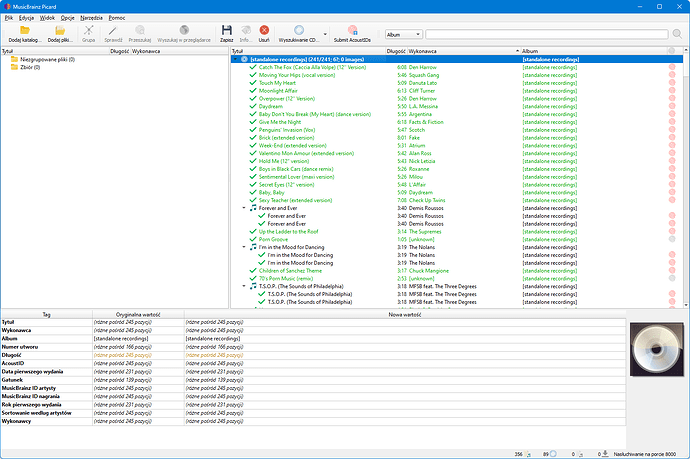The image size is (690, 459).
Task: Open the Edycja menu
Action: (26, 18)
